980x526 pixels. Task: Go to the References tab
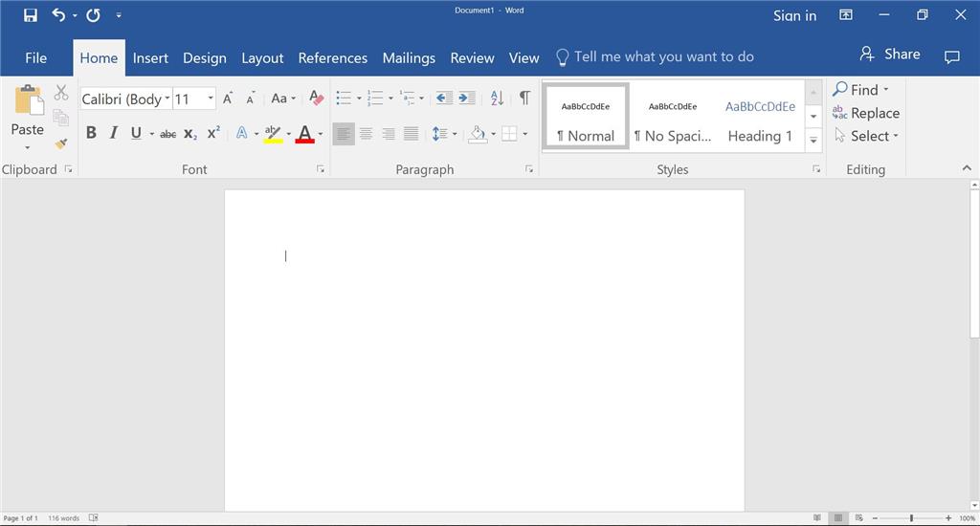pyautogui.click(x=332, y=58)
